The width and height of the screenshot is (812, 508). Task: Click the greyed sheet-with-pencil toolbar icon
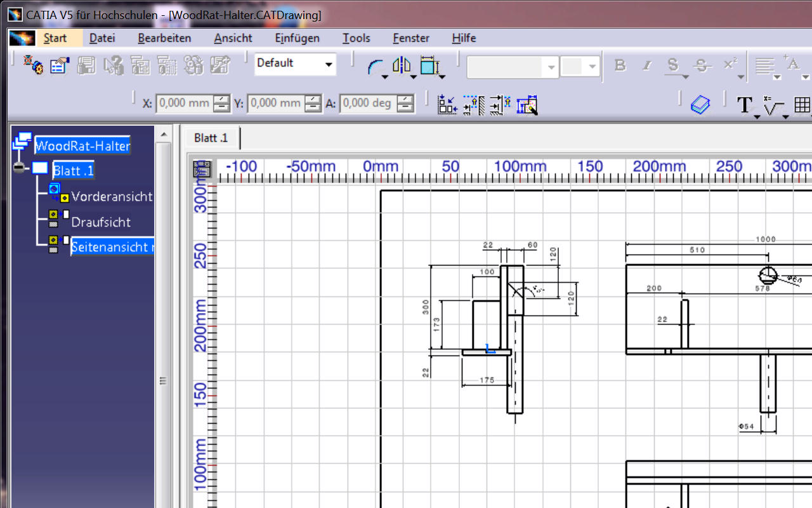pos(220,65)
